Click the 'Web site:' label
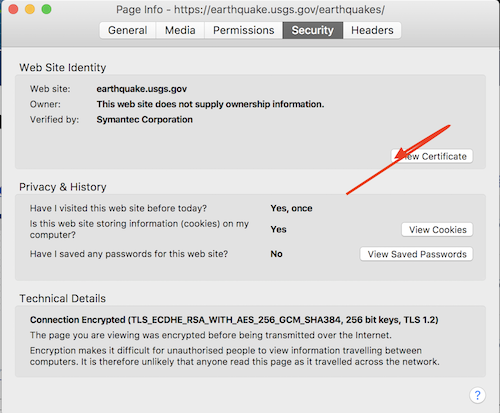 (50, 89)
